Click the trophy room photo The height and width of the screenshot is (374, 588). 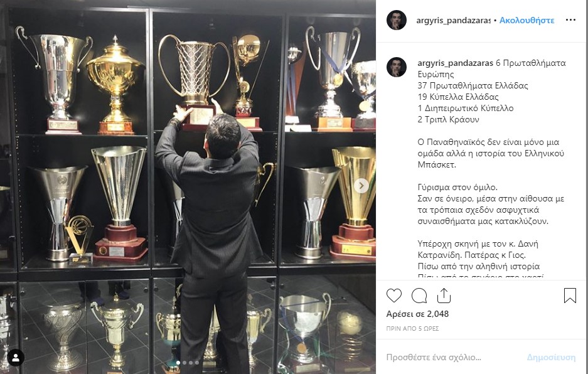click(x=188, y=187)
